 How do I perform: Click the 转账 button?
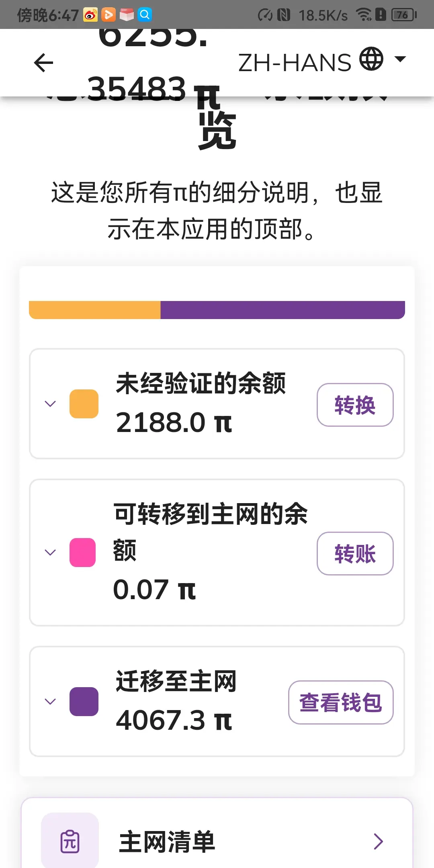coord(355,553)
